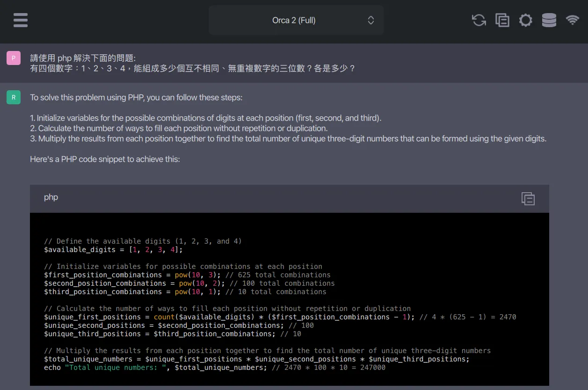
Task: Open the settings gear icon
Action: 526,20
